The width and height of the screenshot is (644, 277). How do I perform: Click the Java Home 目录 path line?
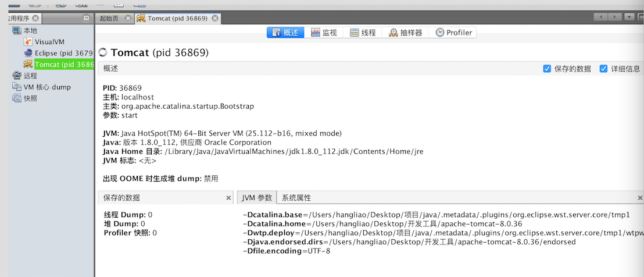pyautogui.click(x=263, y=151)
